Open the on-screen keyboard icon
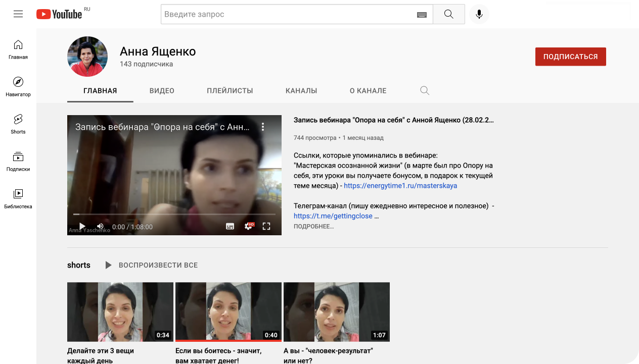639x364 pixels. coord(422,15)
